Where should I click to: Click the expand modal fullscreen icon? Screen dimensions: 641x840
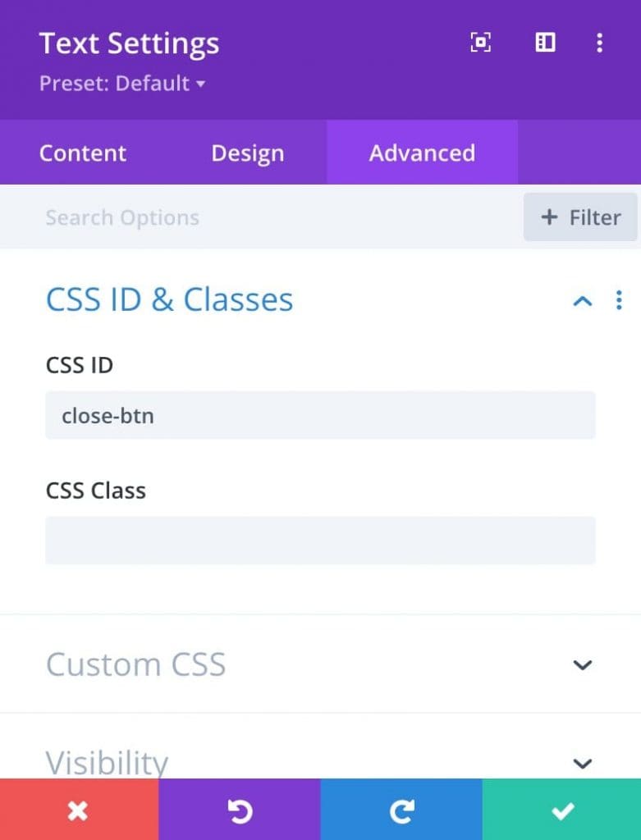coord(480,43)
